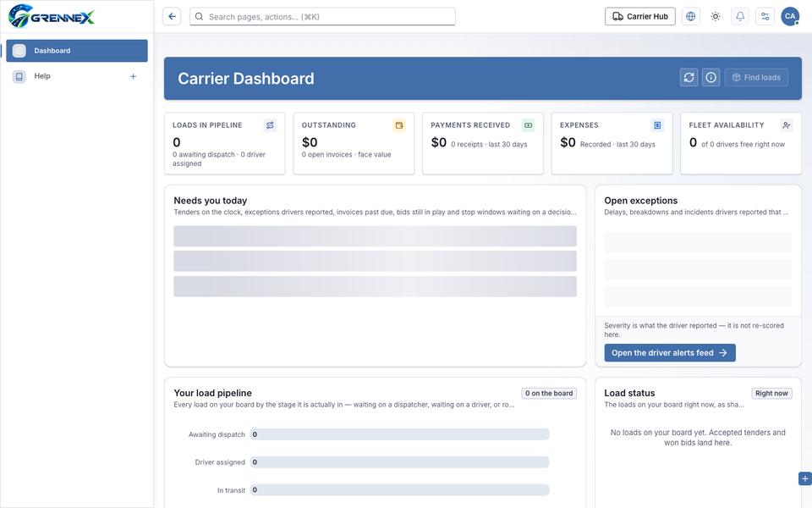Open the Help sidebar item

pyautogui.click(x=77, y=76)
